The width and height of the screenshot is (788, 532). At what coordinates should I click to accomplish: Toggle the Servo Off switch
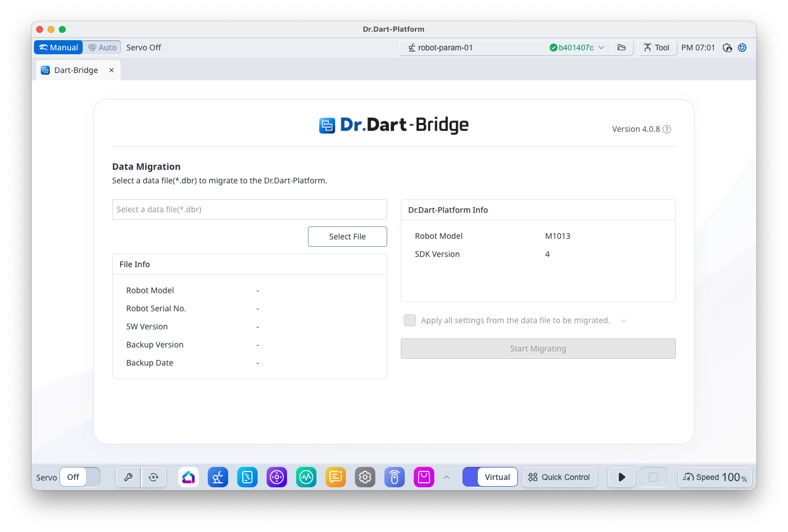(80, 477)
